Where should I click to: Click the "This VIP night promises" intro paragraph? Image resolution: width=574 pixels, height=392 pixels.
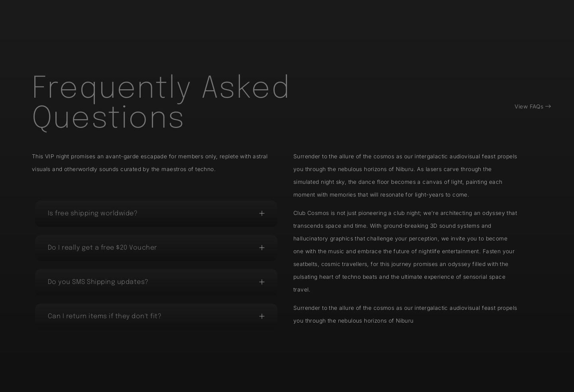point(150,163)
